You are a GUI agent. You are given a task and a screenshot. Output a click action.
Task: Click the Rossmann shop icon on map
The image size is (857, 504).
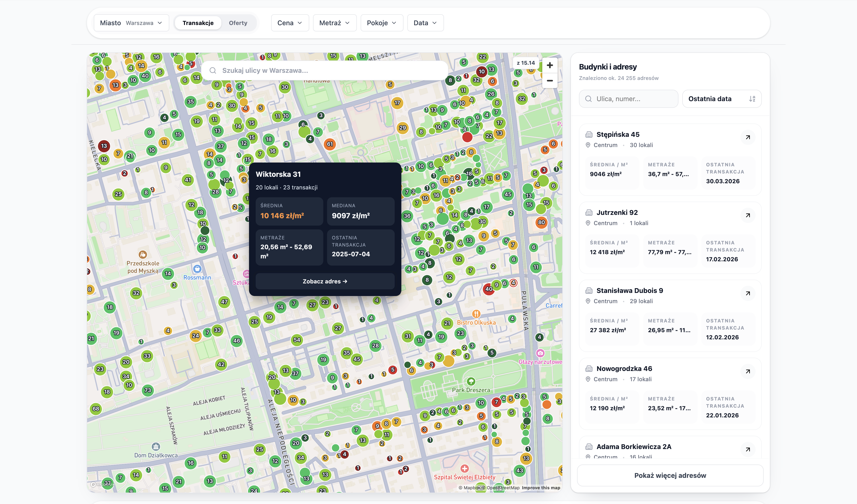197,269
